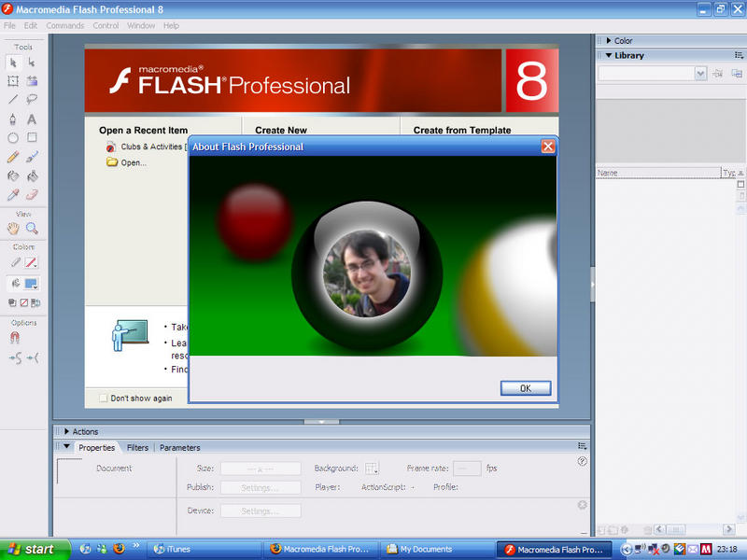Select the Subselection tool
The image size is (747, 560).
pyautogui.click(x=32, y=63)
